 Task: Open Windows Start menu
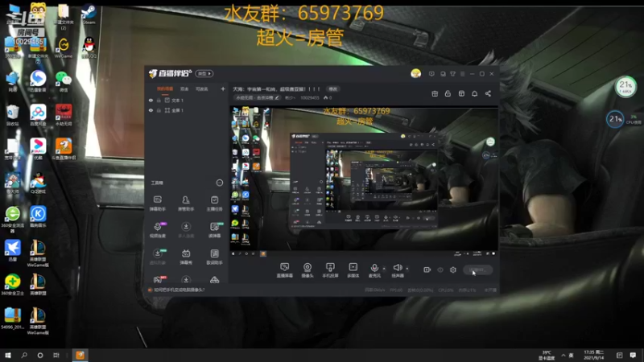coord(8,355)
